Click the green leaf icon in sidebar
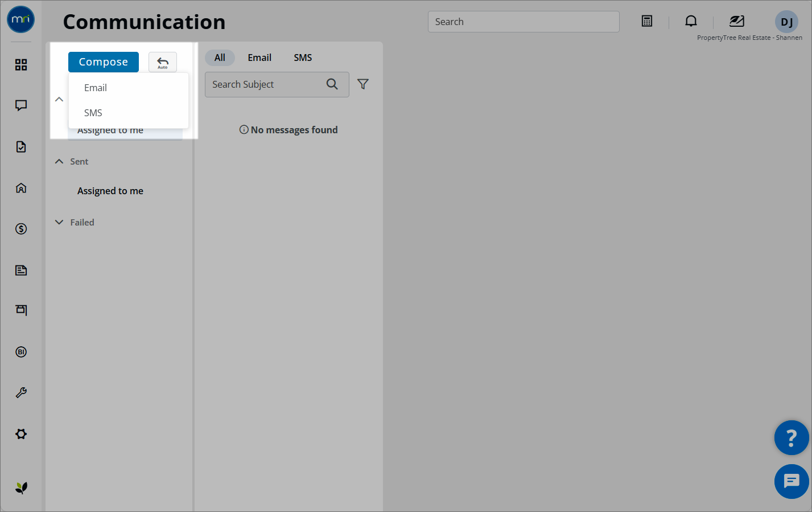The width and height of the screenshot is (812, 512). 21,488
